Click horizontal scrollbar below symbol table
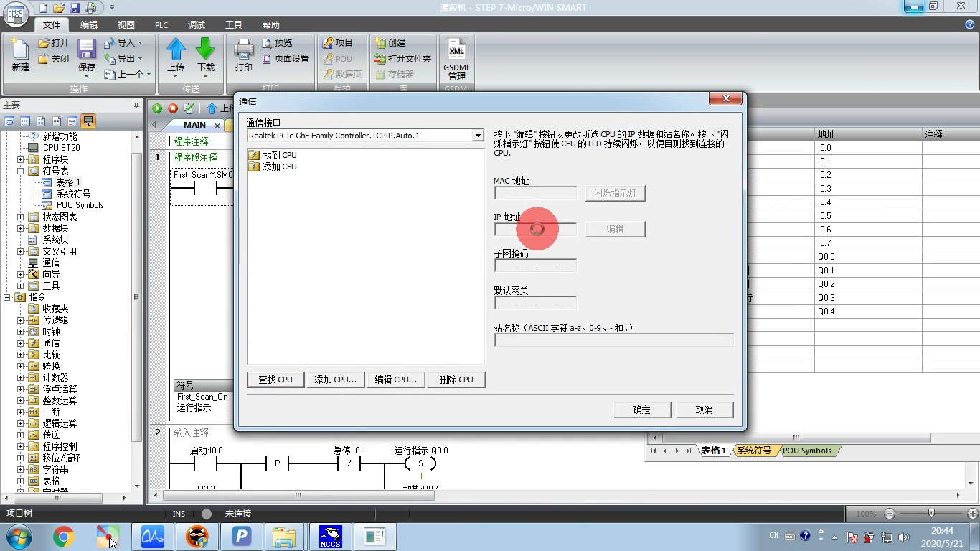 click(796, 438)
